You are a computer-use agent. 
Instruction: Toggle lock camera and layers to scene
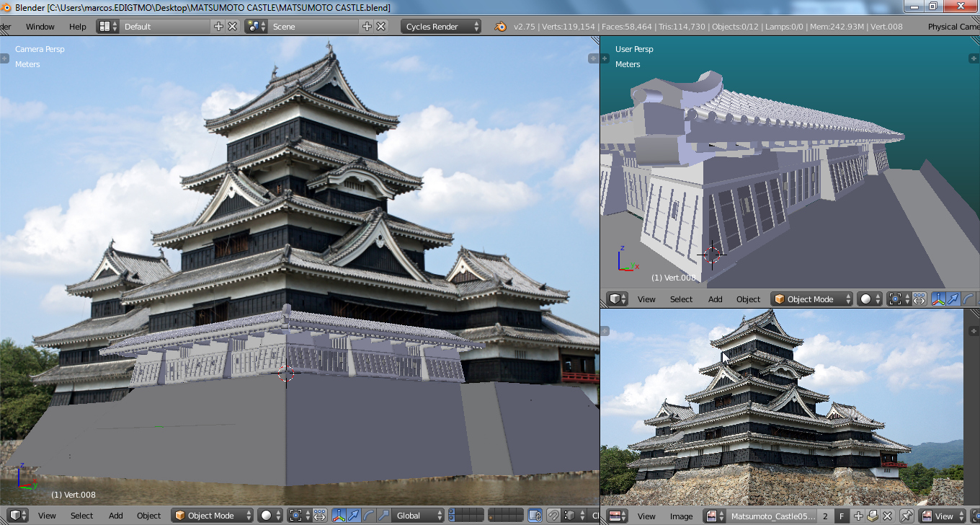click(535, 516)
